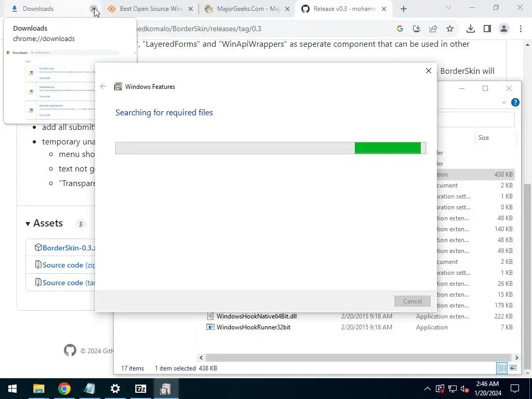Show hidden system tray icons
532x399 pixels.
tap(428, 389)
